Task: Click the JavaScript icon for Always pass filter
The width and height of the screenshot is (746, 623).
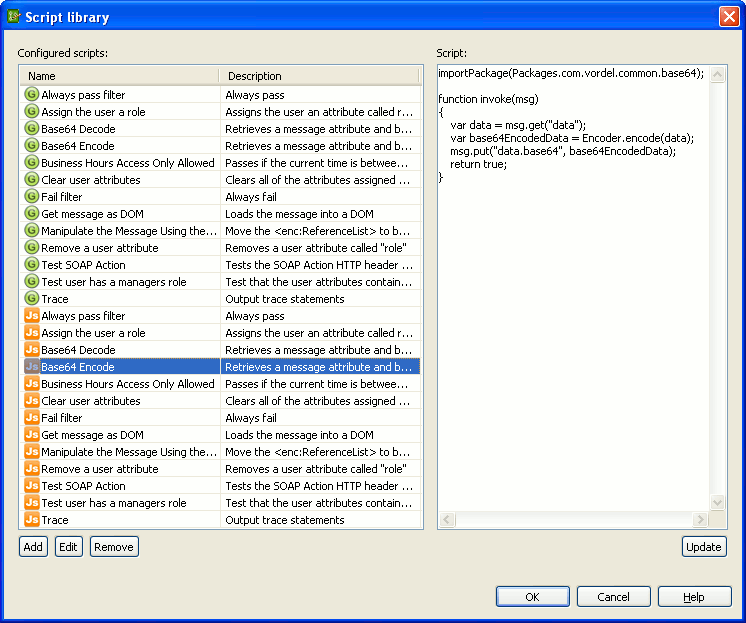Action: 31,316
